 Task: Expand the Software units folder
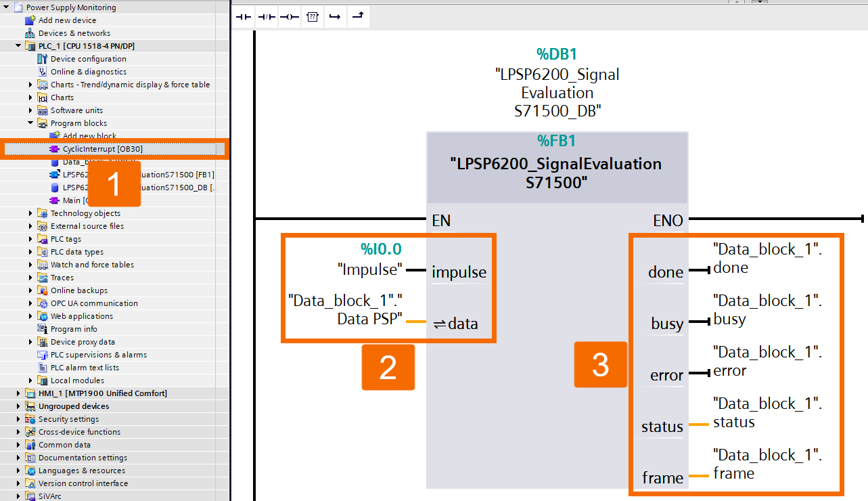pos(30,110)
